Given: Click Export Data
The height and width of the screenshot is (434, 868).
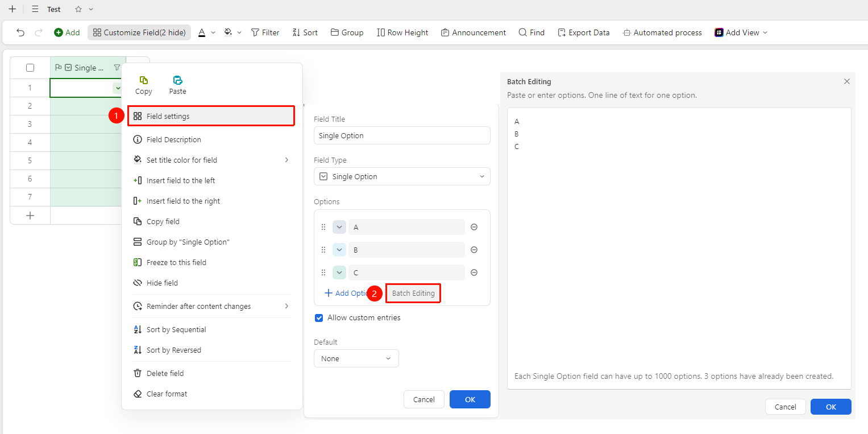Looking at the screenshot, I should click(x=583, y=32).
